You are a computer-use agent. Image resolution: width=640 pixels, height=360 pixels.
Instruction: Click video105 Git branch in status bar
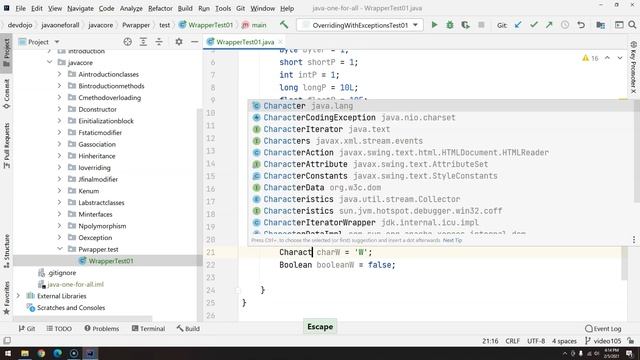pos(603,341)
